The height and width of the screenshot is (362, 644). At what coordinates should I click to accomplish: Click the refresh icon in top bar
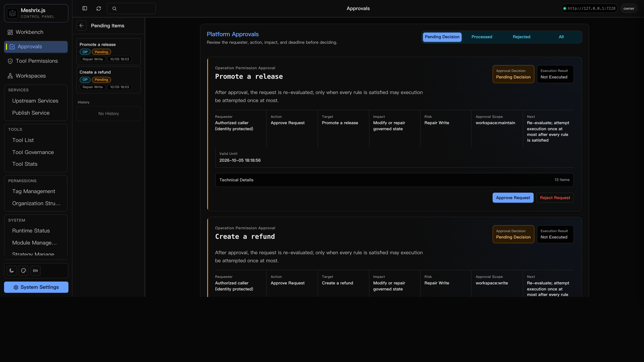99,9
